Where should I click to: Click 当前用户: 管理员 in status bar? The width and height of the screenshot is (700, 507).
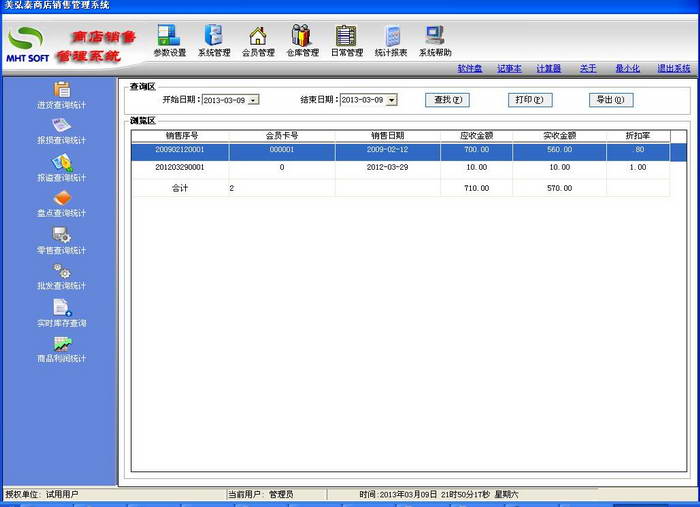click(x=261, y=495)
